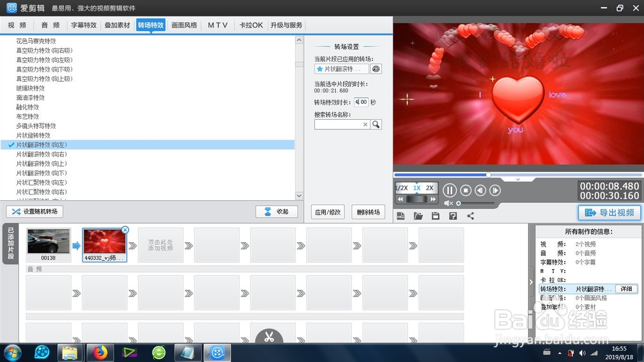Screen dimensions: 644x362
Task: Open the 卡拉OK tab
Action: [251, 25]
